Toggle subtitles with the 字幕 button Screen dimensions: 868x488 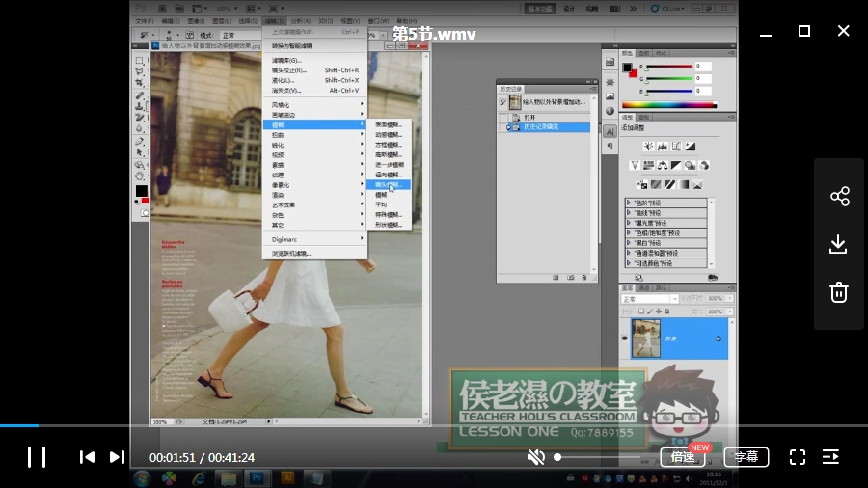[746, 457]
